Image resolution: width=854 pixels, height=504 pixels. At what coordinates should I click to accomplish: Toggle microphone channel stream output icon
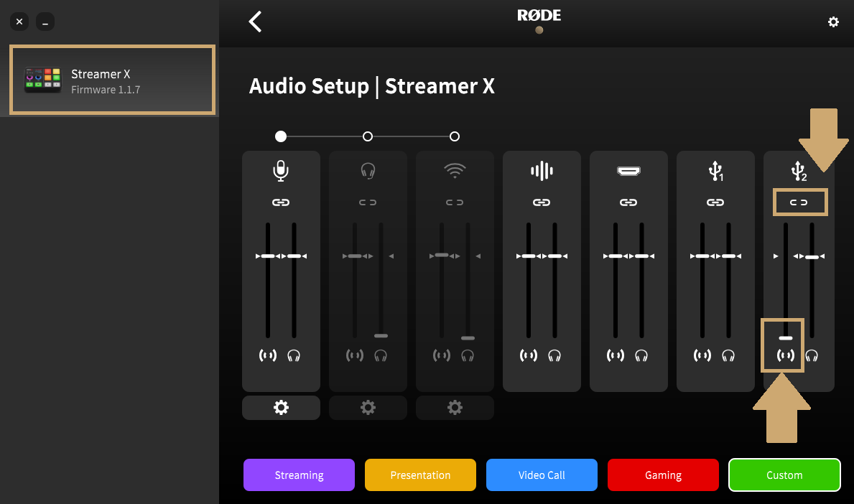[268, 356]
